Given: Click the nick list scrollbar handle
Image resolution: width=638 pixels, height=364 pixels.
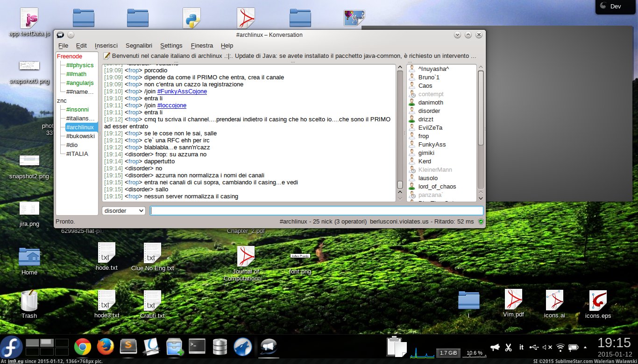Looking at the screenshot, I should [481, 107].
